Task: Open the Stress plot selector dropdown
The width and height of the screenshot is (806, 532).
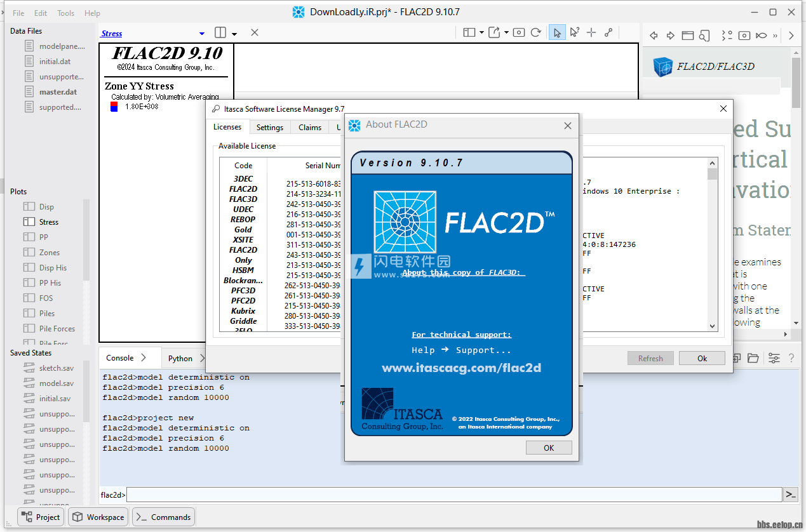Action: tap(202, 34)
